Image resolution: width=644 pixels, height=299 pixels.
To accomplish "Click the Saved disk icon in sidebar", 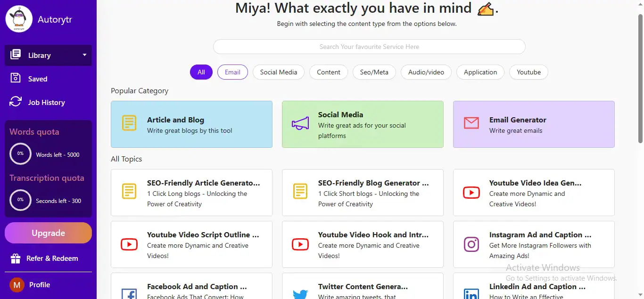I will (x=16, y=79).
